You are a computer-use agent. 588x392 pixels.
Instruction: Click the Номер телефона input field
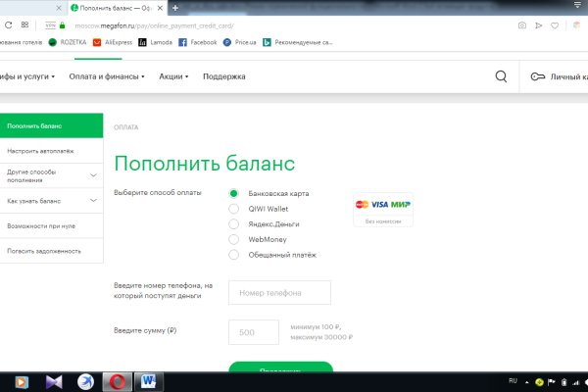pos(279,293)
